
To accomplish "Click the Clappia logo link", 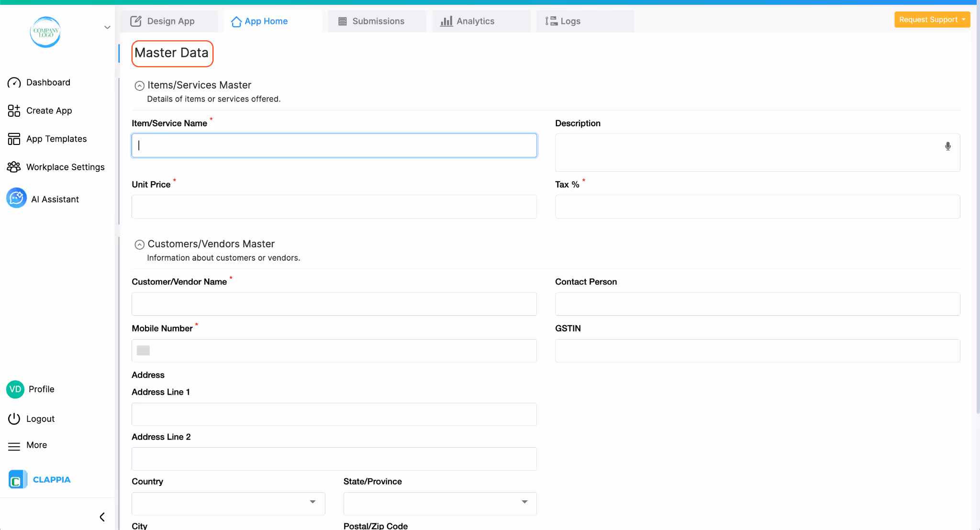I will pyautogui.click(x=40, y=479).
